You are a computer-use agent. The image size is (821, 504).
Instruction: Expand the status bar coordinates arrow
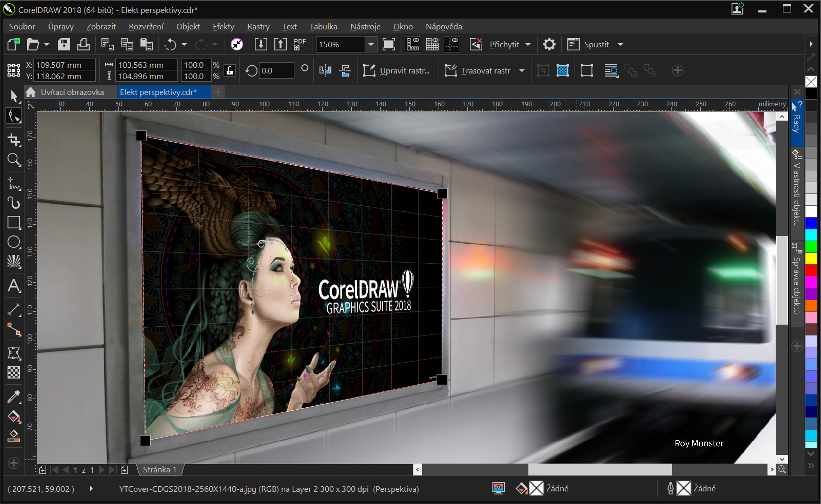pyautogui.click(x=91, y=489)
